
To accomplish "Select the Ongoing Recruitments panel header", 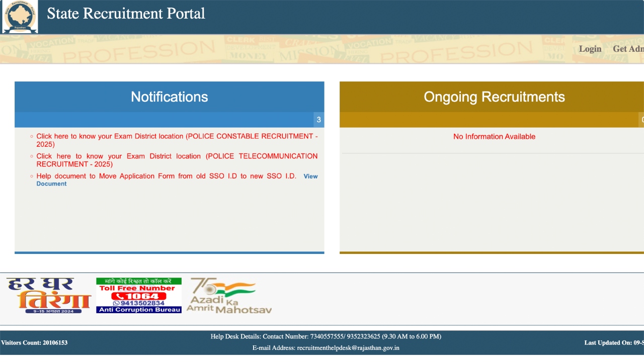I will 494,97.
